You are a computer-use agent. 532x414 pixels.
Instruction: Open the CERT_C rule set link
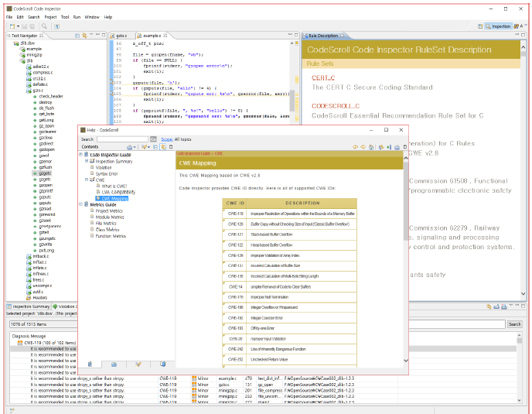[323, 78]
